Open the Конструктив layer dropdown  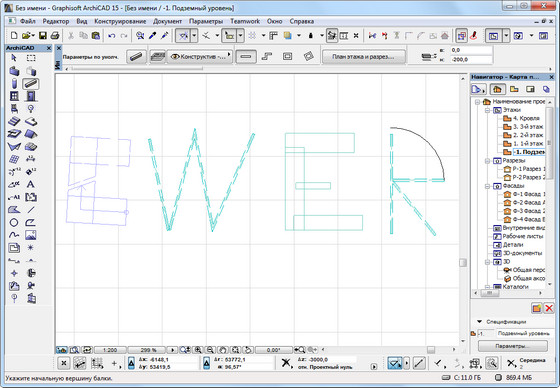click(200, 56)
